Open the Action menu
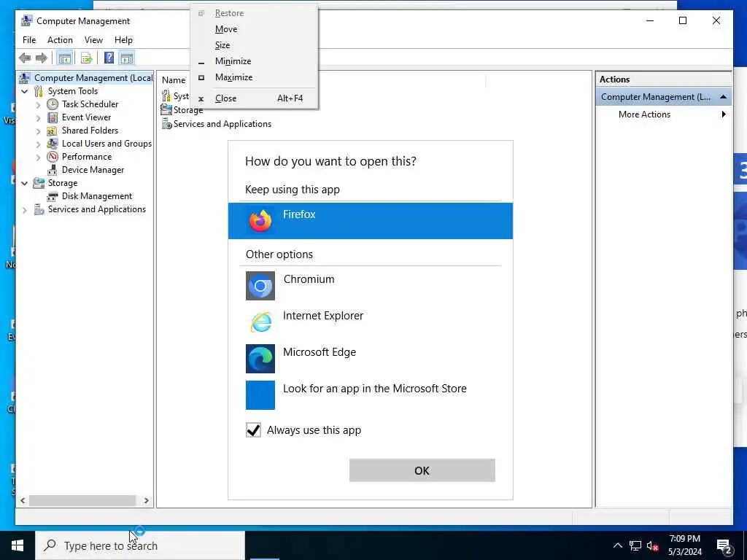Screen dimensions: 747x560 pos(60,40)
